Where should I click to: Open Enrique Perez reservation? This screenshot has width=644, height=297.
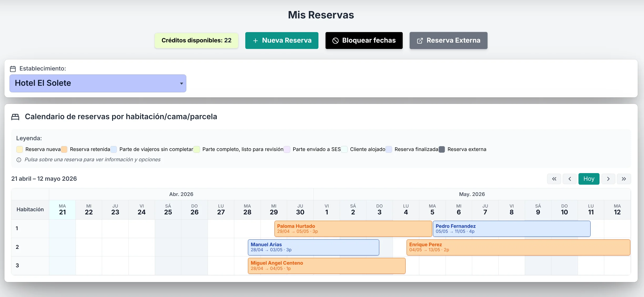(518, 247)
